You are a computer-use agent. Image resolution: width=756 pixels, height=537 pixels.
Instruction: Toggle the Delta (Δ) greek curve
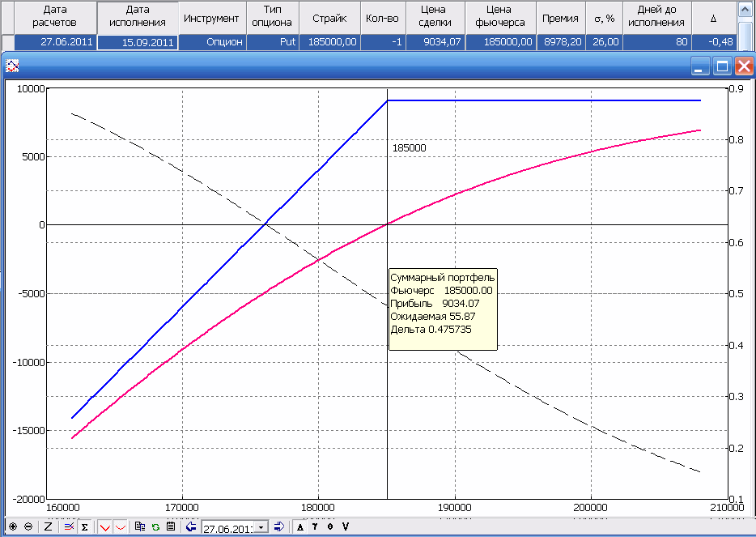pyautogui.click(x=300, y=527)
